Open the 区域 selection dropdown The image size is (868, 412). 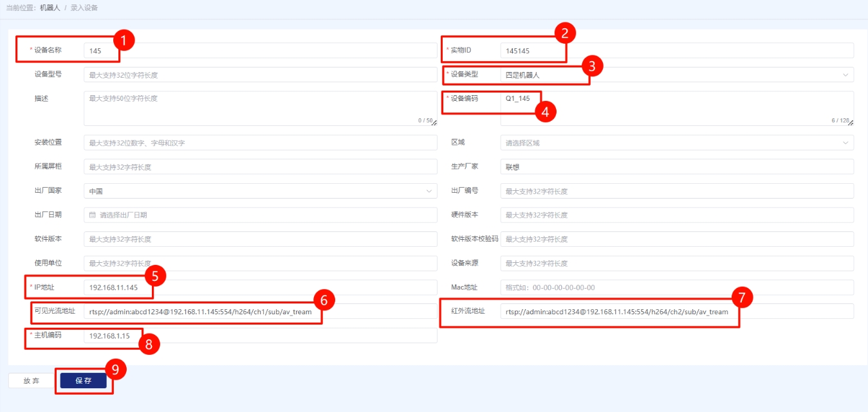click(x=676, y=143)
